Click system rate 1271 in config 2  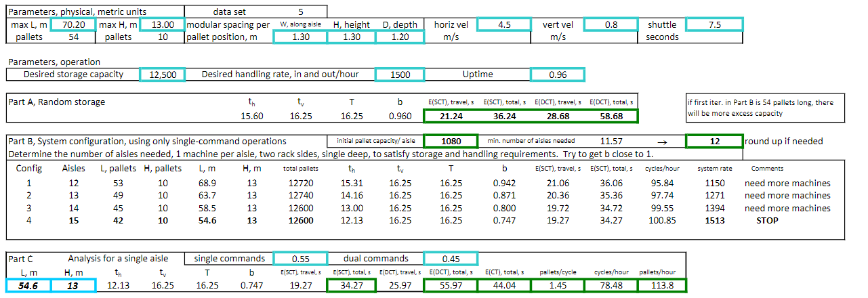714,195
